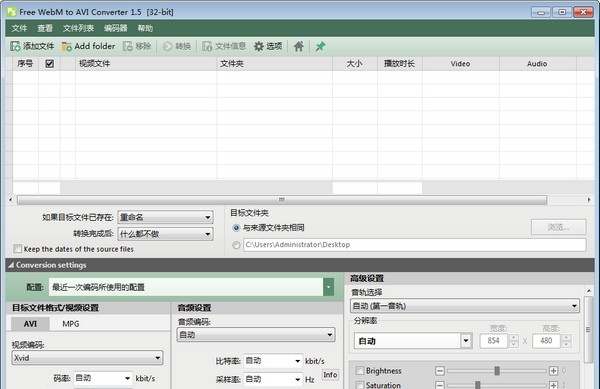
Task: Toggle the select-all checkbox in the list header
Action: 49,63
